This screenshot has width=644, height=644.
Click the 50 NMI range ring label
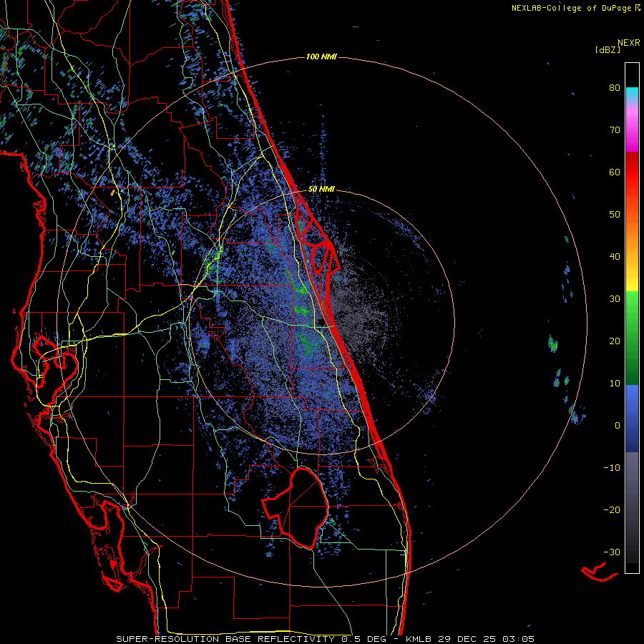click(321, 190)
